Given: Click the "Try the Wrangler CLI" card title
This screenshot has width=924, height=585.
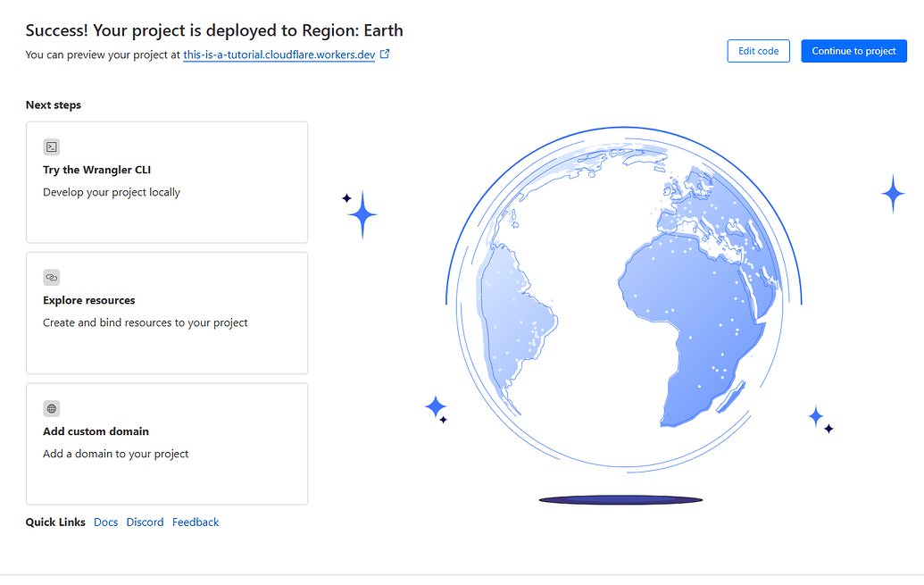Looking at the screenshot, I should click(96, 170).
